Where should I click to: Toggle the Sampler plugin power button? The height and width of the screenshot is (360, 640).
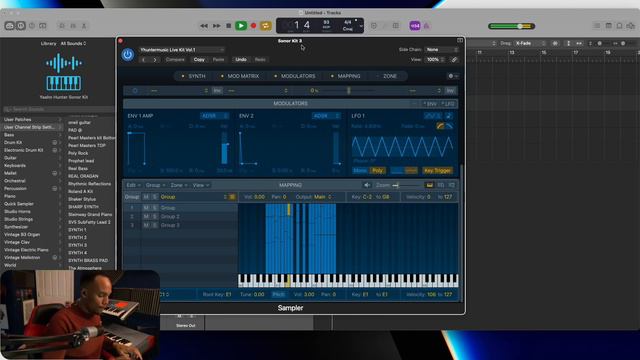(x=127, y=54)
